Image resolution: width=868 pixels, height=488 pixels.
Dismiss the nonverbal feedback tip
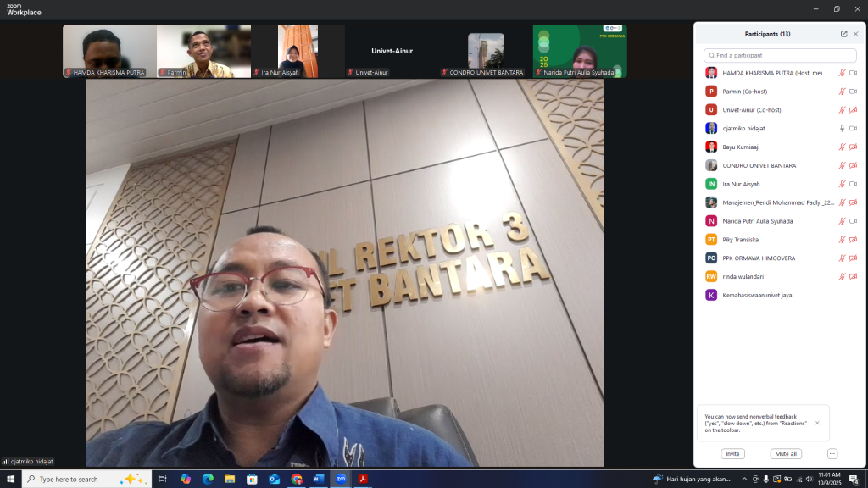click(x=817, y=423)
